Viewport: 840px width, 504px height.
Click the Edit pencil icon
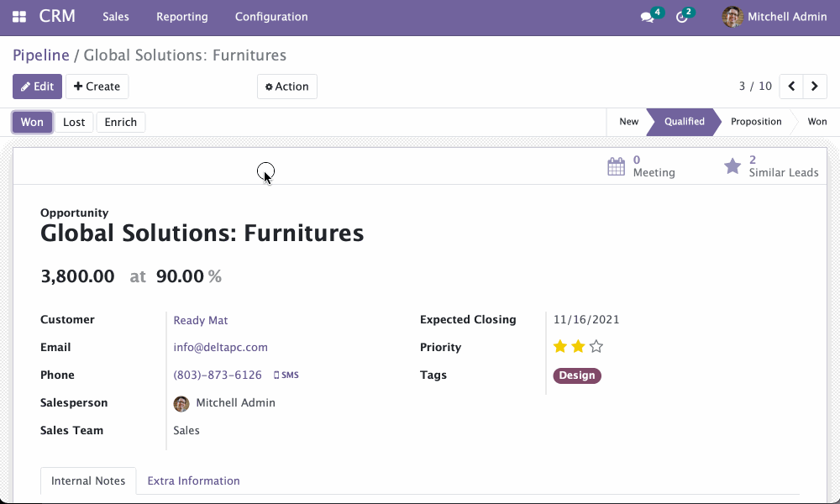tap(26, 86)
